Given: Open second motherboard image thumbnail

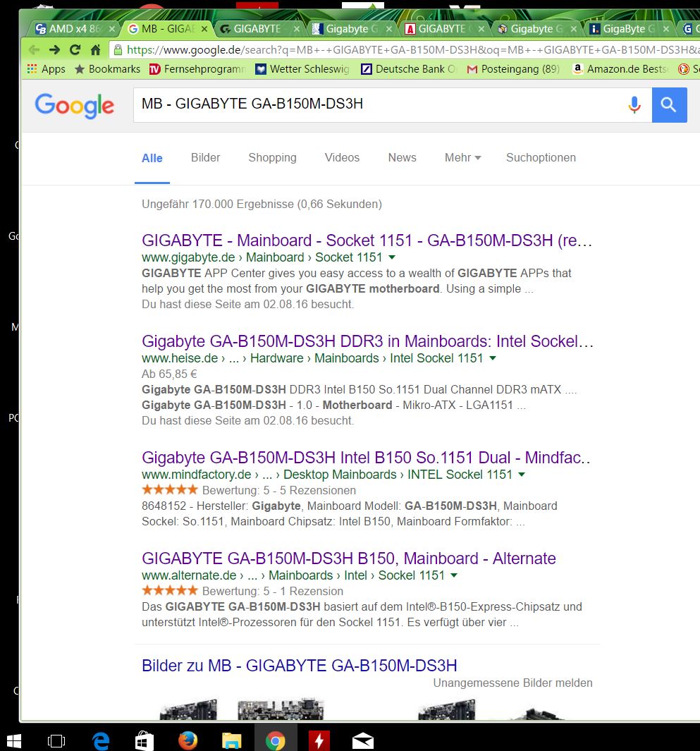Looking at the screenshot, I should 281,709.
